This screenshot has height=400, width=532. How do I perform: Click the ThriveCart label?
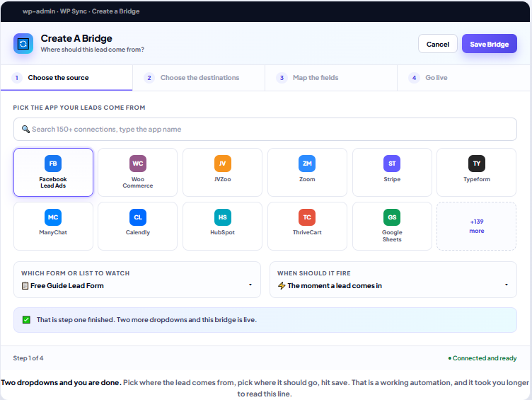[x=307, y=232]
